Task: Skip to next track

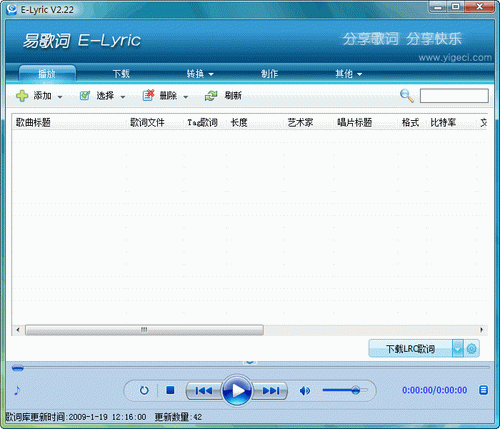Action: [271, 390]
